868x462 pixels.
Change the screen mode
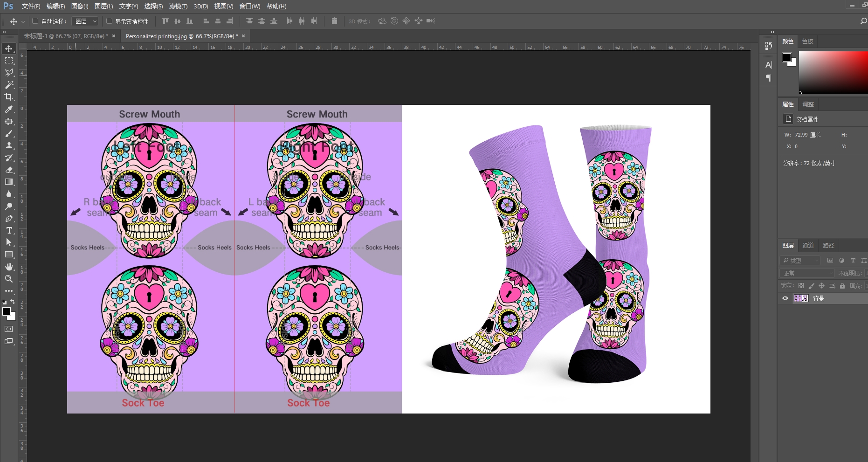click(9, 341)
